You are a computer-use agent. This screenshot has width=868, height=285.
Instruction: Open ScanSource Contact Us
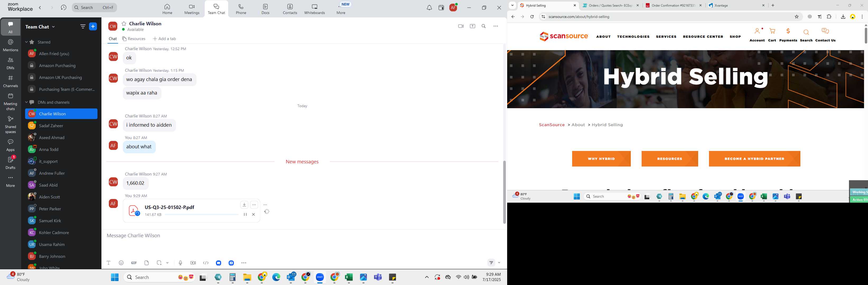(825, 35)
